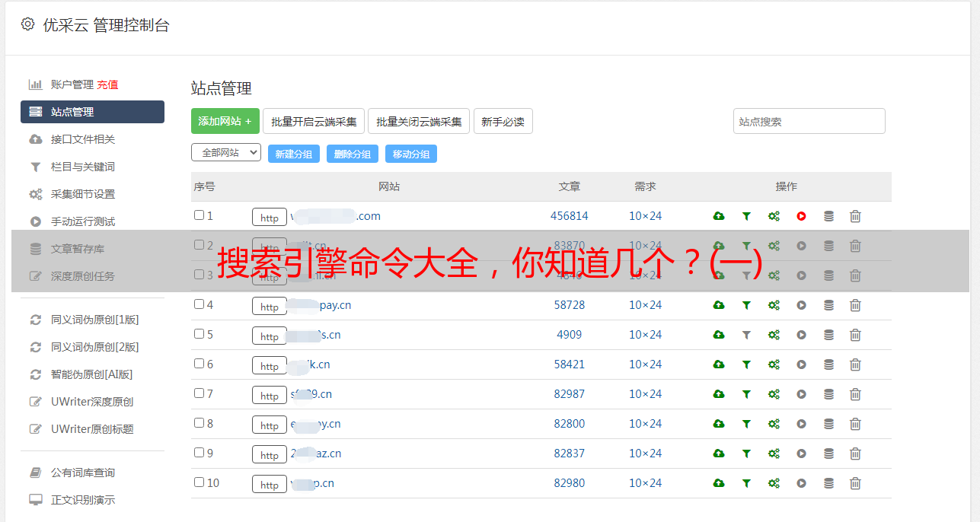Click the cloud upload icon in row 4
The width and height of the screenshot is (980, 522).
[718, 305]
